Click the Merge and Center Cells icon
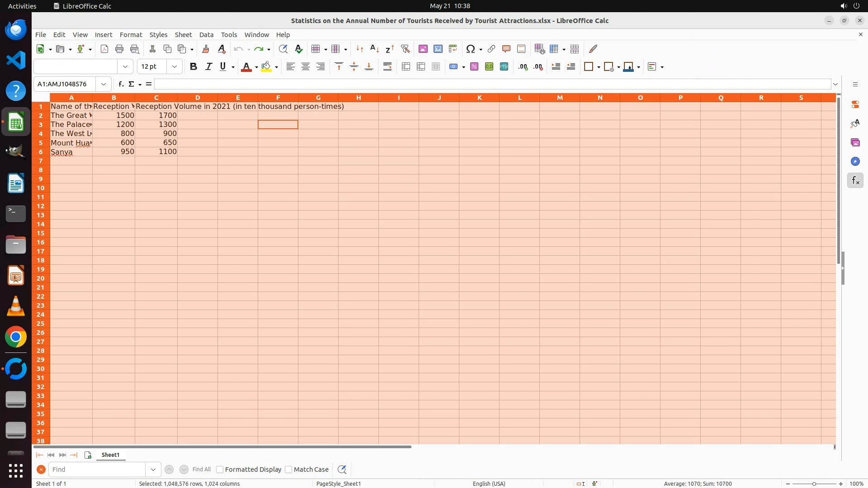 click(x=406, y=67)
